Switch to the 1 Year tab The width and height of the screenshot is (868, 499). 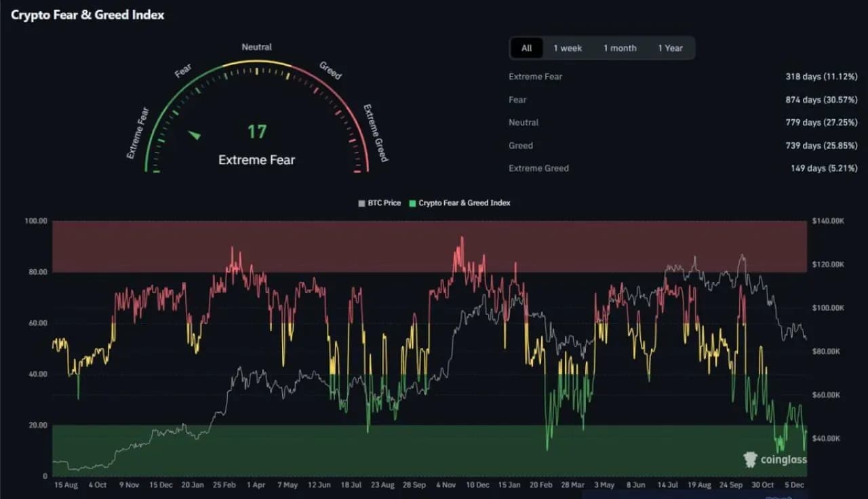(x=670, y=48)
